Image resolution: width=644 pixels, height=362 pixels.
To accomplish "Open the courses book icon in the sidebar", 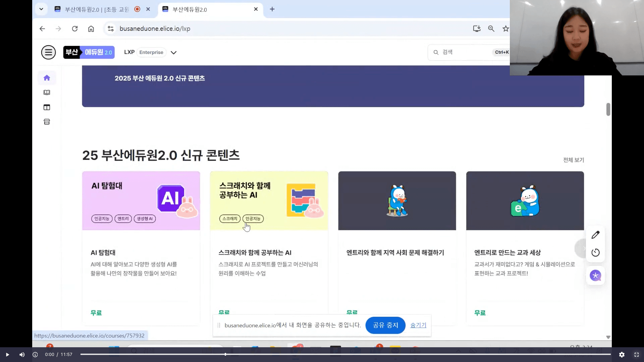I will tap(47, 93).
